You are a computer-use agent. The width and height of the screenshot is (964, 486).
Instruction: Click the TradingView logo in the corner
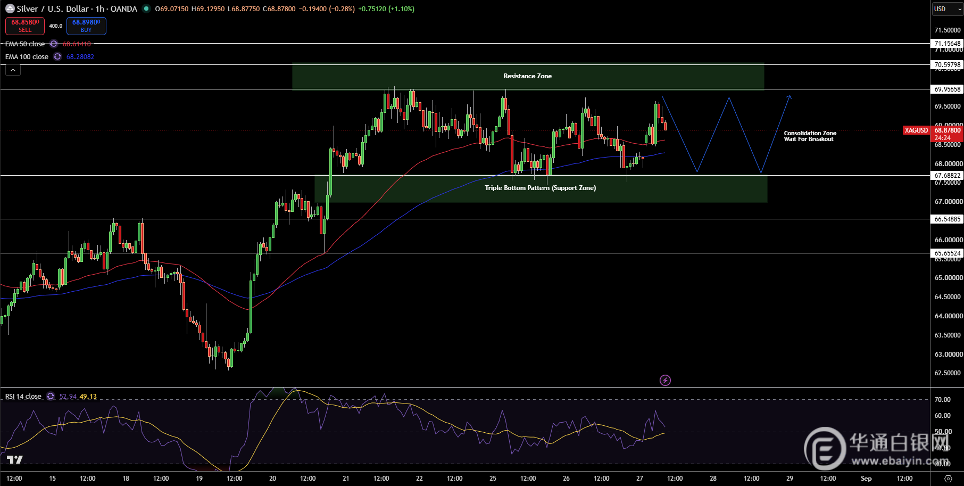14,460
